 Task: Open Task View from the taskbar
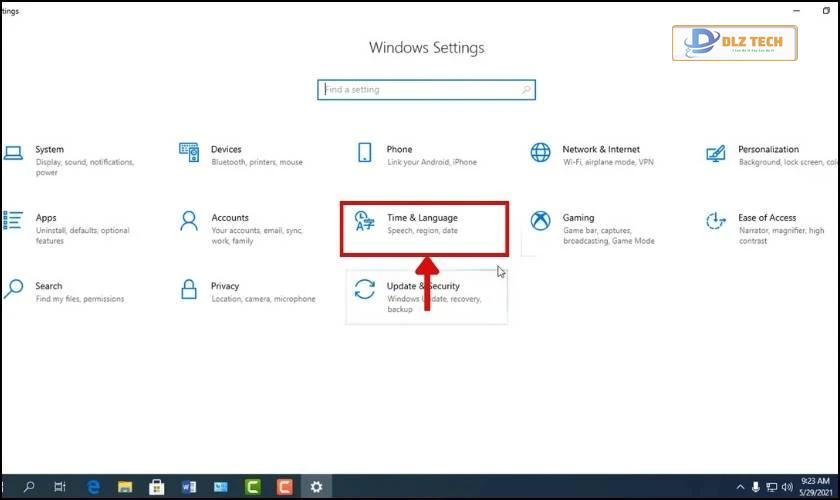coord(60,487)
